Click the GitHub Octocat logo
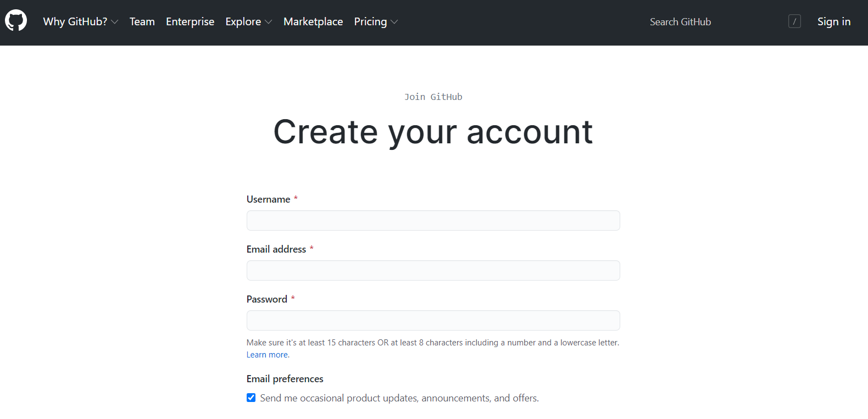Viewport: 868px width, 419px height. click(x=16, y=21)
